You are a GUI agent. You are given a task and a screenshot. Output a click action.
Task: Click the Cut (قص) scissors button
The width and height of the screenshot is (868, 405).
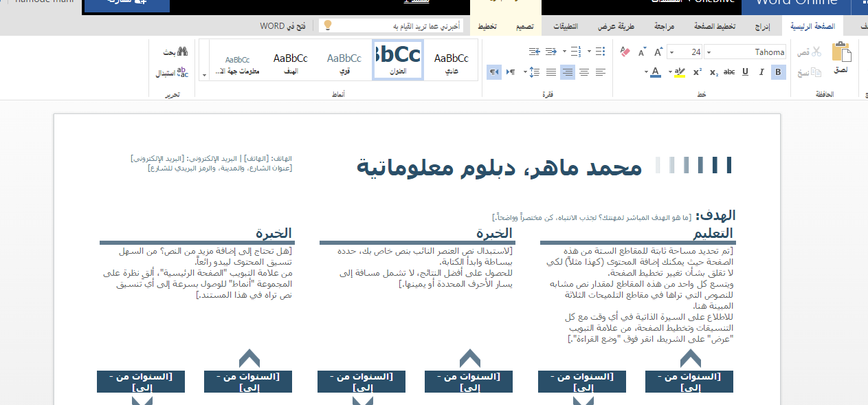point(810,52)
